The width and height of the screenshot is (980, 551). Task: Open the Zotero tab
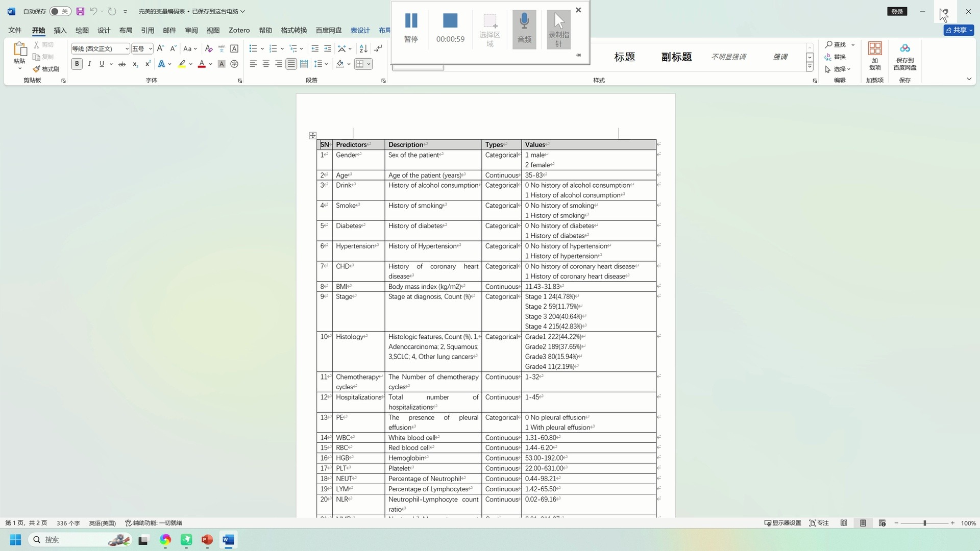tap(239, 30)
